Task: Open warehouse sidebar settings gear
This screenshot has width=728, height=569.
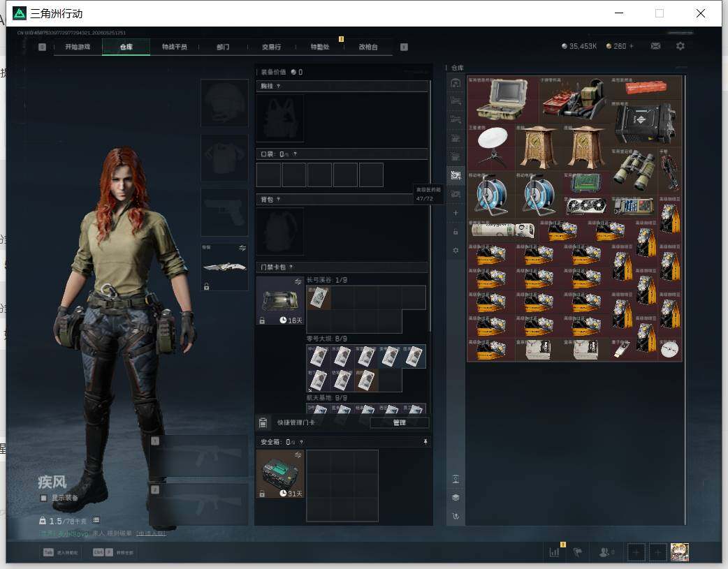Action: tap(456, 250)
